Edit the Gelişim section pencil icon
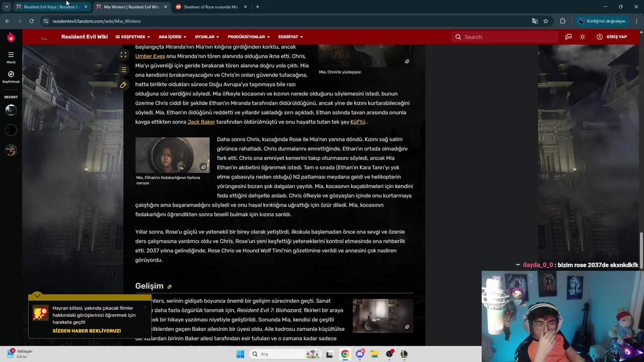The width and height of the screenshot is (644, 362). point(170,287)
